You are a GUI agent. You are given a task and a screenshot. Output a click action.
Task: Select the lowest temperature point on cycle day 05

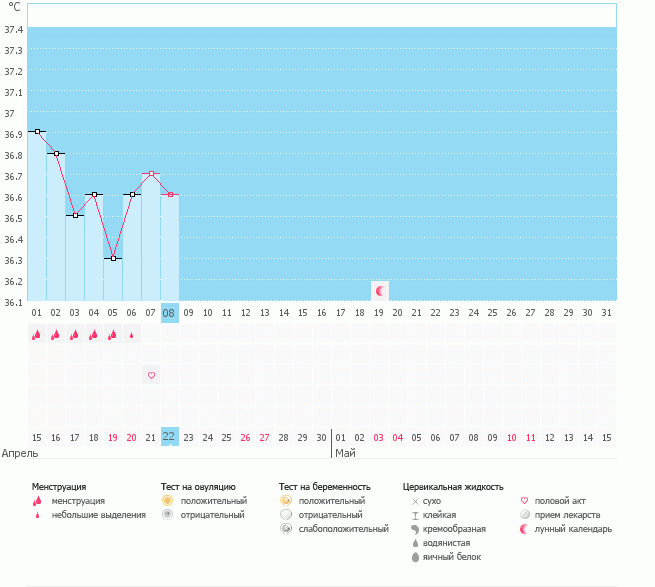113,258
